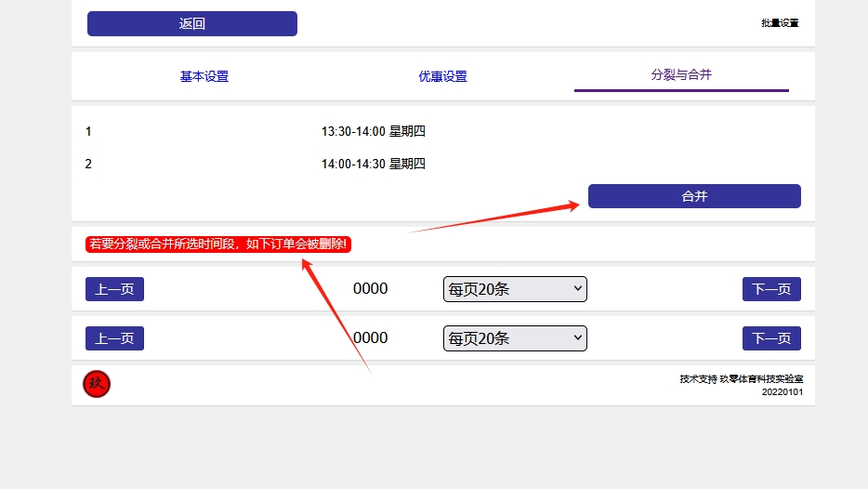Click 上一页 in the lower pagination row
Image resolution: width=868 pixels, height=489 pixels.
114,338
